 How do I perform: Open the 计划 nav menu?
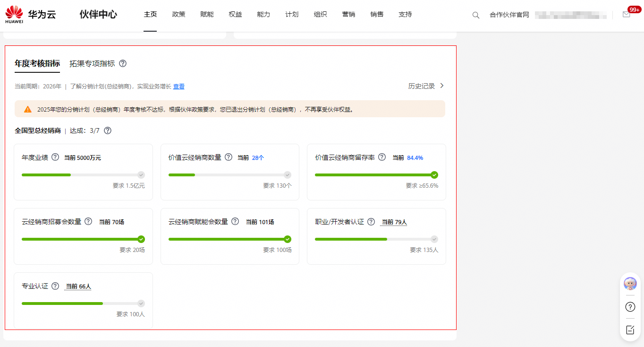point(292,15)
